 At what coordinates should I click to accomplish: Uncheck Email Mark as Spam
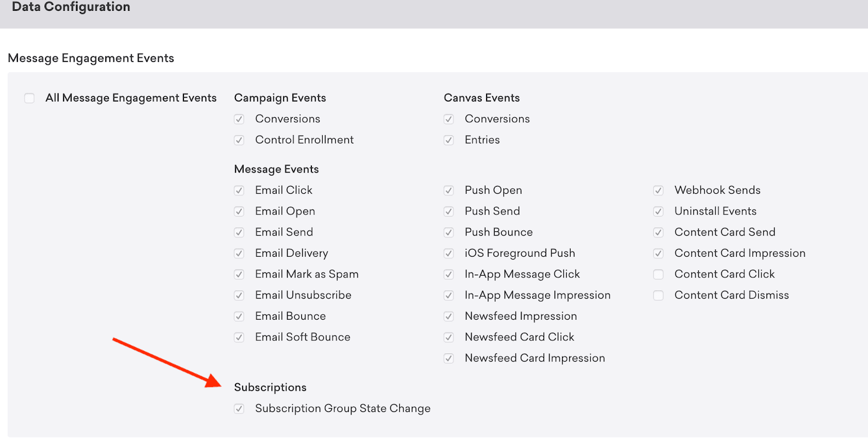239,274
